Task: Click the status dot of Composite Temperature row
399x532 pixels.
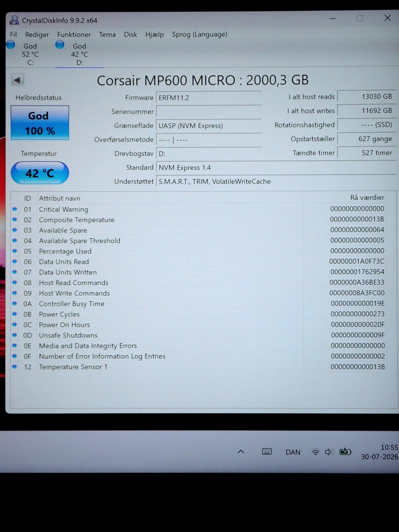Action: click(15, 219)
